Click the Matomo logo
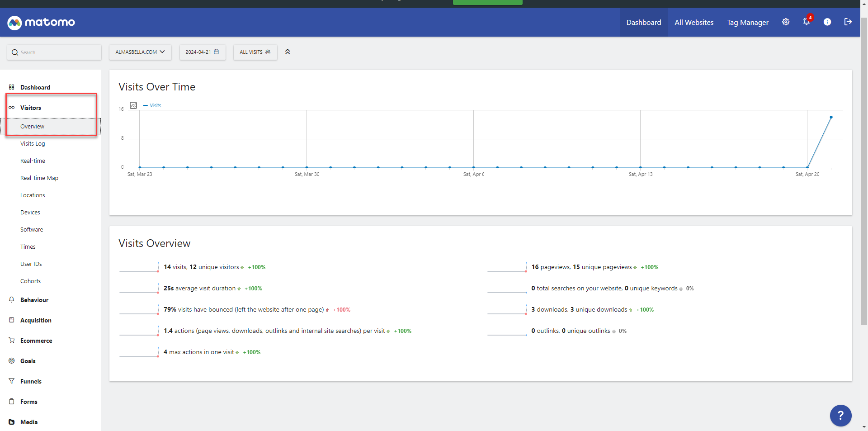Image resolution: width=868 pixels, height=431 pixels. pyautogui.click(x=41, y=22)
